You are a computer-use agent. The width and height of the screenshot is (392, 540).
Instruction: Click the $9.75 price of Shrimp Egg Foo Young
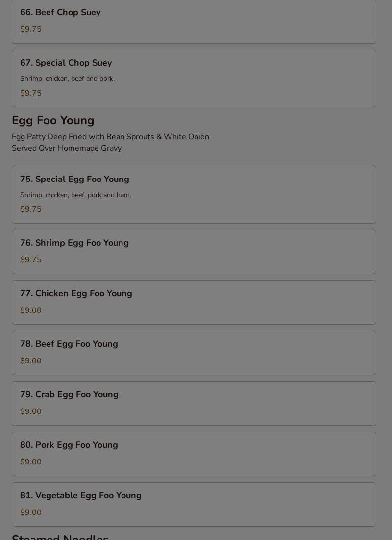(x=31, y=259)
